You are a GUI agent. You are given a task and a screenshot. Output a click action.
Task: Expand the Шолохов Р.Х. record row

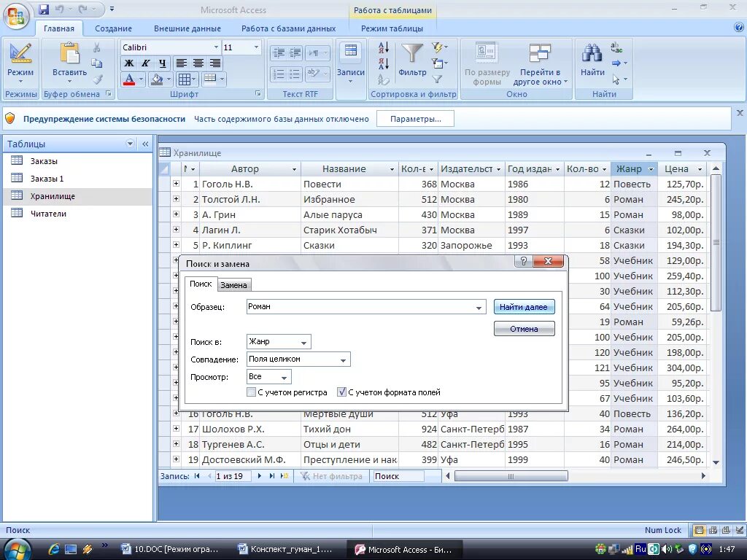(176, 429)
